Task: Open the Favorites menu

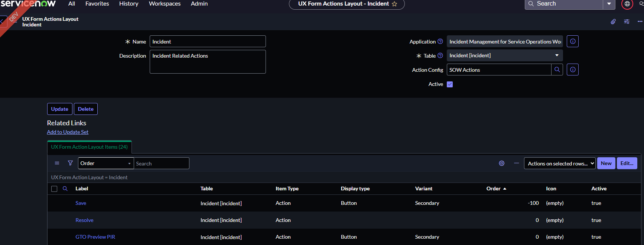Action: point(97,4)
